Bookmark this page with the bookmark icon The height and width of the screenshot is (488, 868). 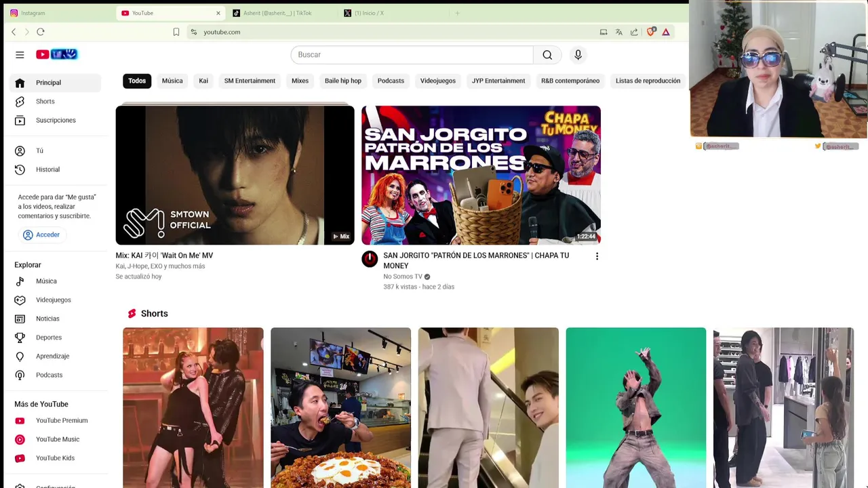[x=176, y=32]
